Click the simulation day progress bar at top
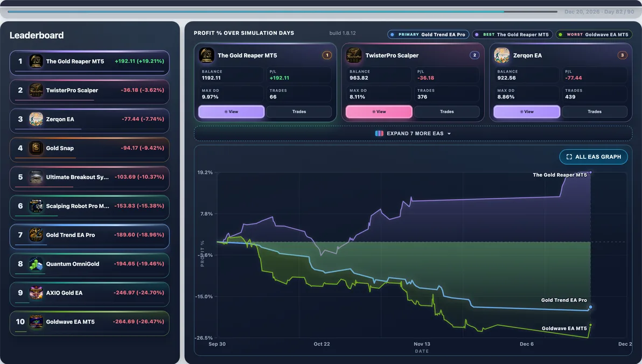The height and width of the screenshot is (364, 642). click(283, 11)
